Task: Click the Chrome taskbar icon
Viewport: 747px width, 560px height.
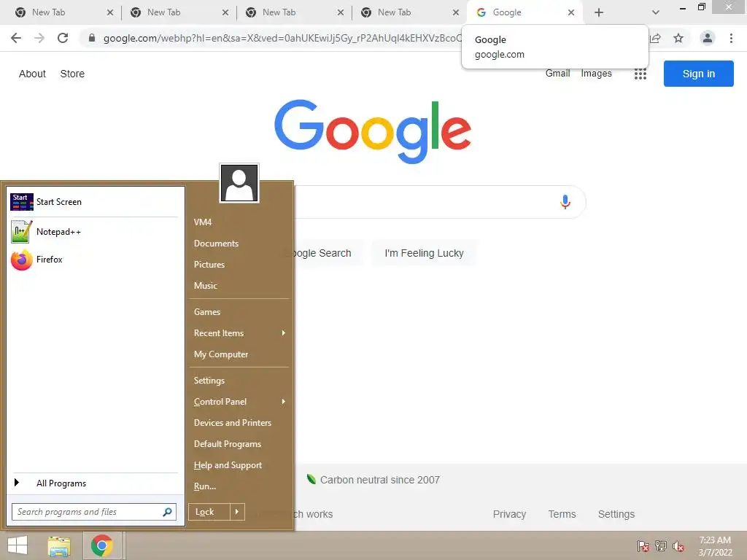Action: [102, 545]
